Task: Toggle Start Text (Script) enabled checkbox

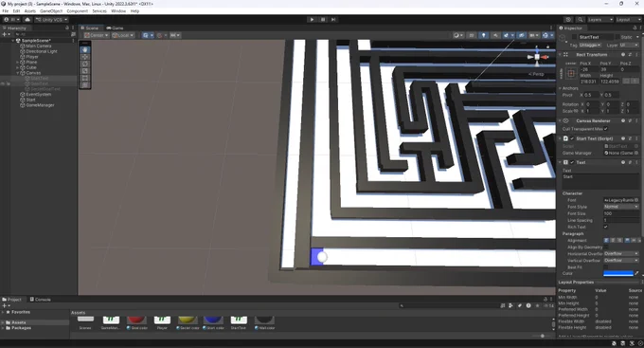Action: click(x=572, y=138)
